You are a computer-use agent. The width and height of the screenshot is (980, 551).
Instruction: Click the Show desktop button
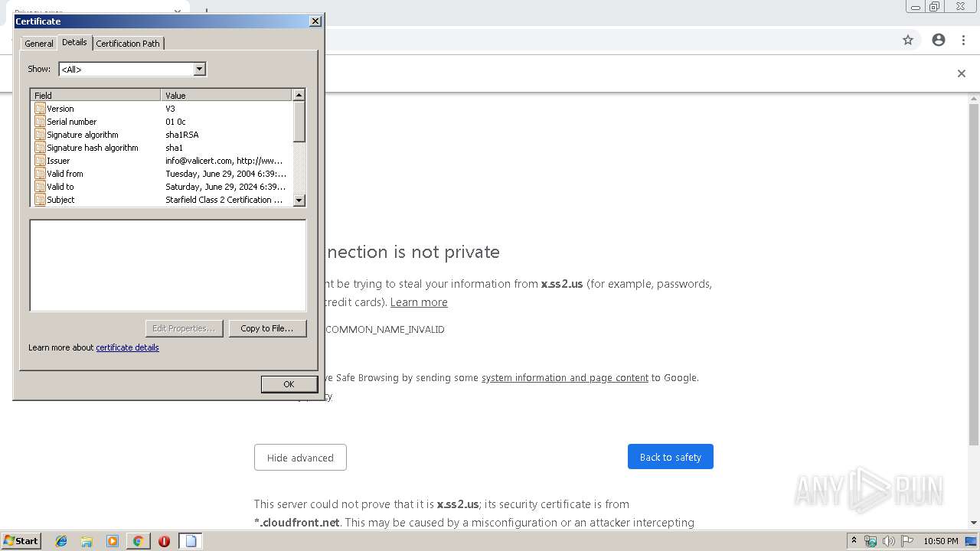(972, 541)
